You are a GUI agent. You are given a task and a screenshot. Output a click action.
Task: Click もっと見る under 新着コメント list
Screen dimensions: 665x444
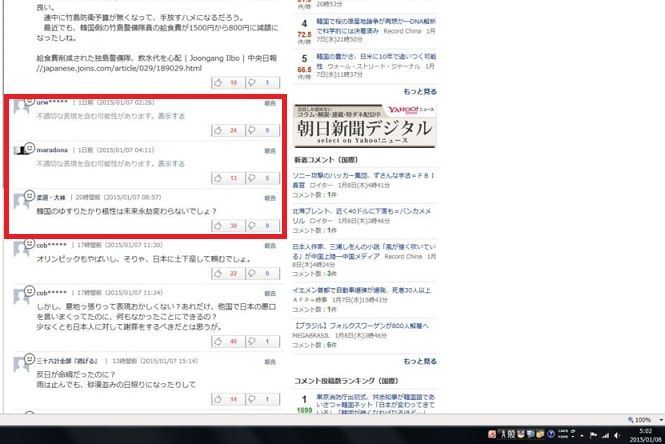(x=420, y=361)
